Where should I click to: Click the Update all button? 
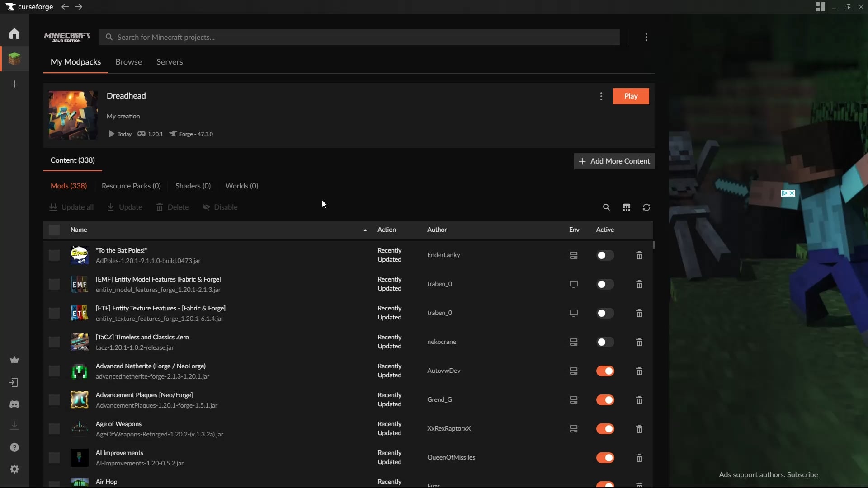(71, 207)
